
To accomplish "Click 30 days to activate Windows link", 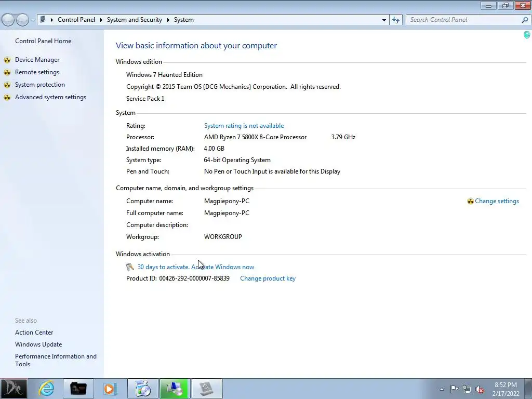I will pos(195,267).
